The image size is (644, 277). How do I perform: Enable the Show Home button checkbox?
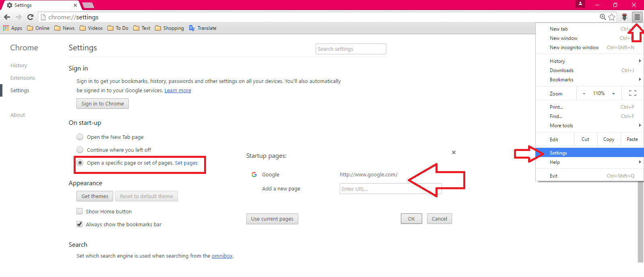click(80, 211)
